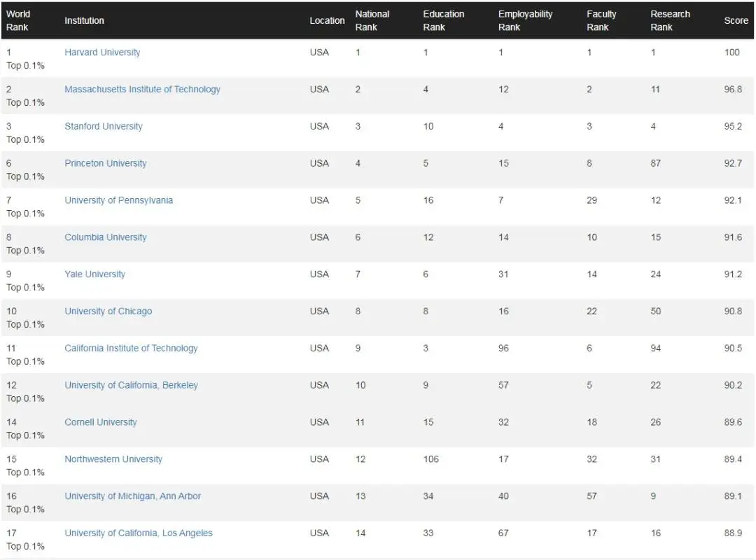The image size is (756, 560).
Task: Click the Cornell University link
Action: coord(101,422)
